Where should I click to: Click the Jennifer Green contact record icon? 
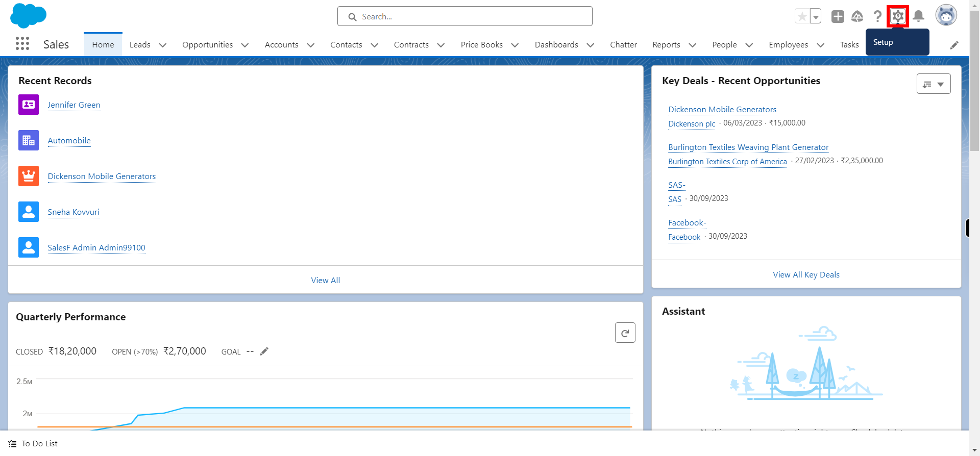[29, 105]
